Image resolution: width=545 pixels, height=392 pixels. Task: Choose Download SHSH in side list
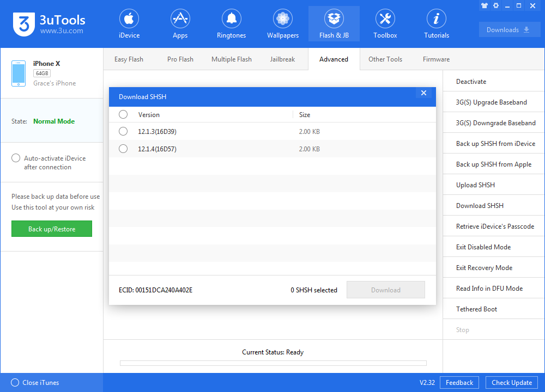494,205
